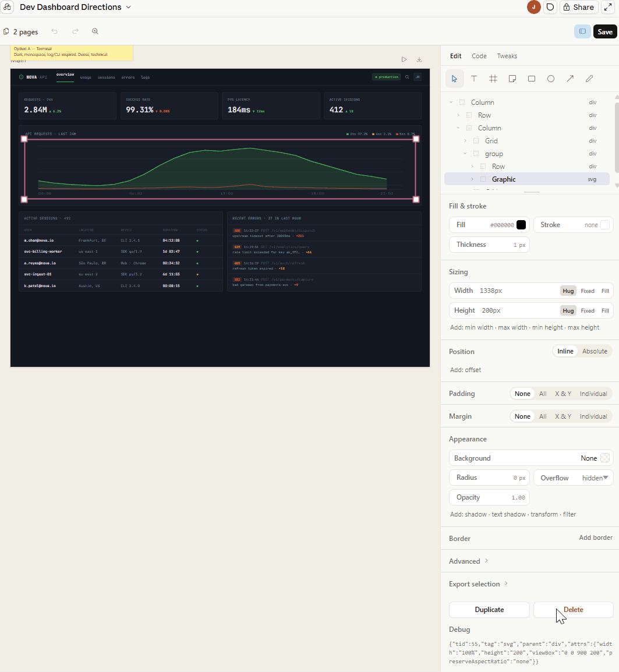Set Position to Absolute
Screen dimensions: 619x672
pos(595,351)
